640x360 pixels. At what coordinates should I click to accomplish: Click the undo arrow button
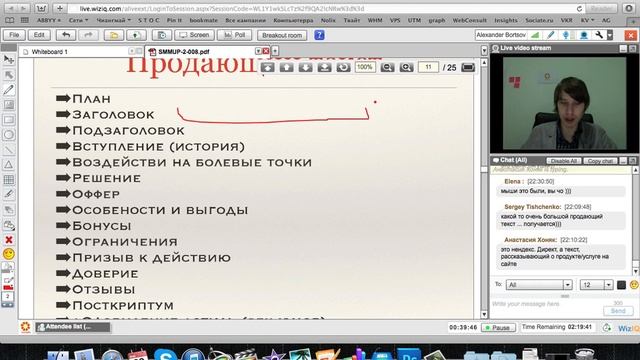pos(66,35)
